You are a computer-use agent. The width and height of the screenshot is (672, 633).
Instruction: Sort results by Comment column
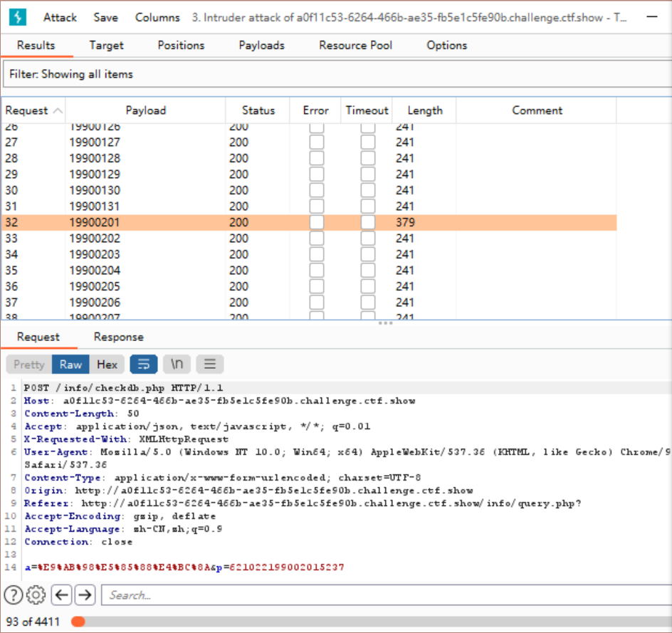click(x=537, y=110)
